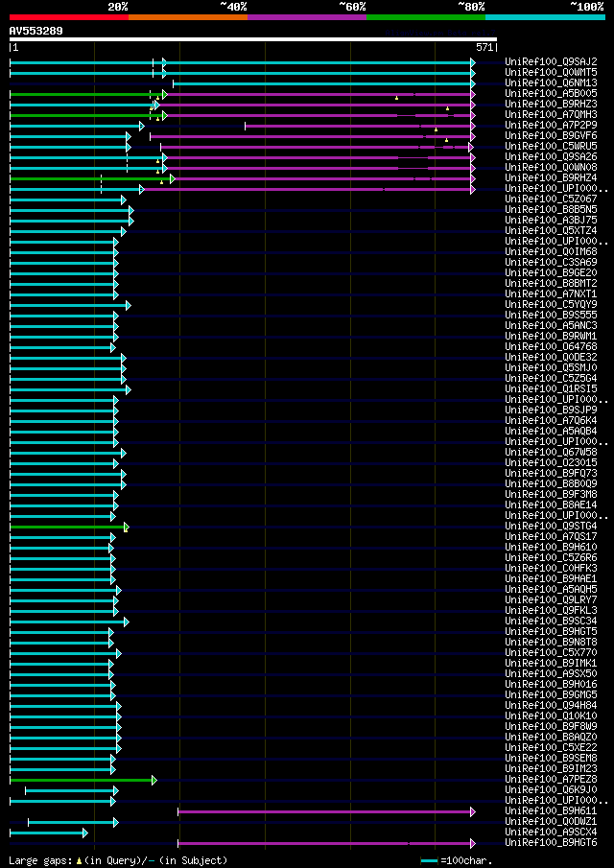
Task: Click the UniRef100_B9H610 entry
Action: (552, 547)
